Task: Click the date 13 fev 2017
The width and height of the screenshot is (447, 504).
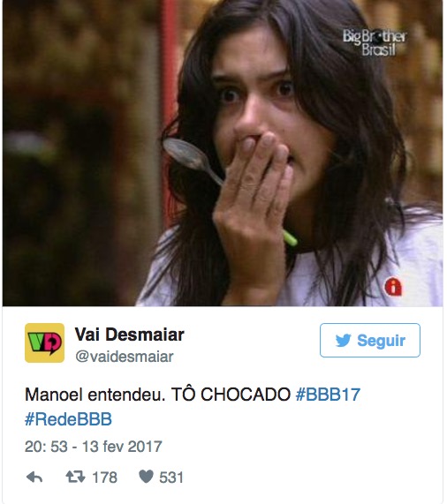Action: (122, 447)
